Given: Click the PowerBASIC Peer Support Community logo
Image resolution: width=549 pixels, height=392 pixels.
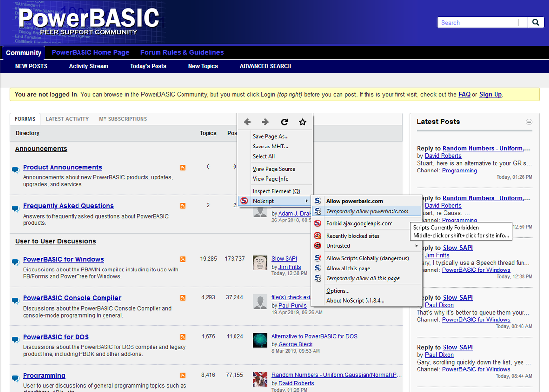Looking at the screenshot, I should [89, 22].
